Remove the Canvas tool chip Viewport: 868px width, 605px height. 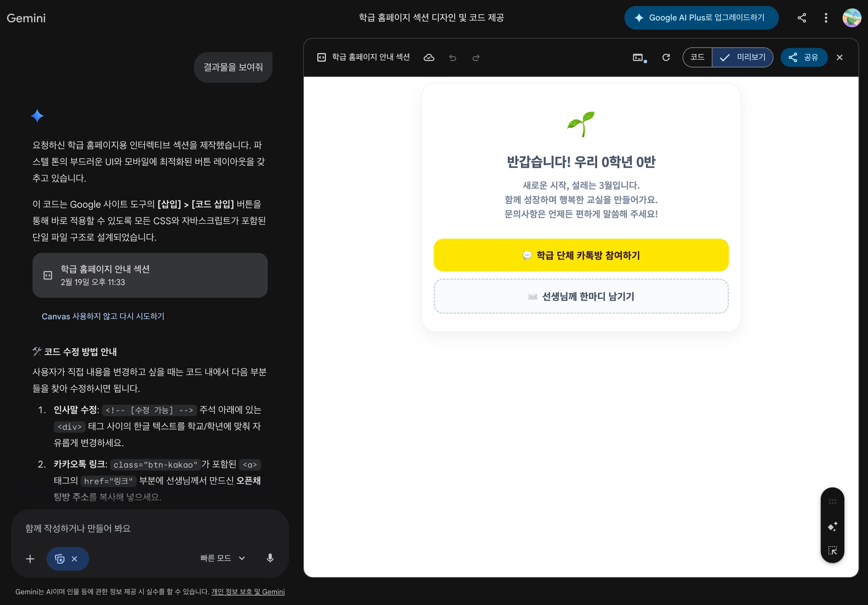(75, 559)
